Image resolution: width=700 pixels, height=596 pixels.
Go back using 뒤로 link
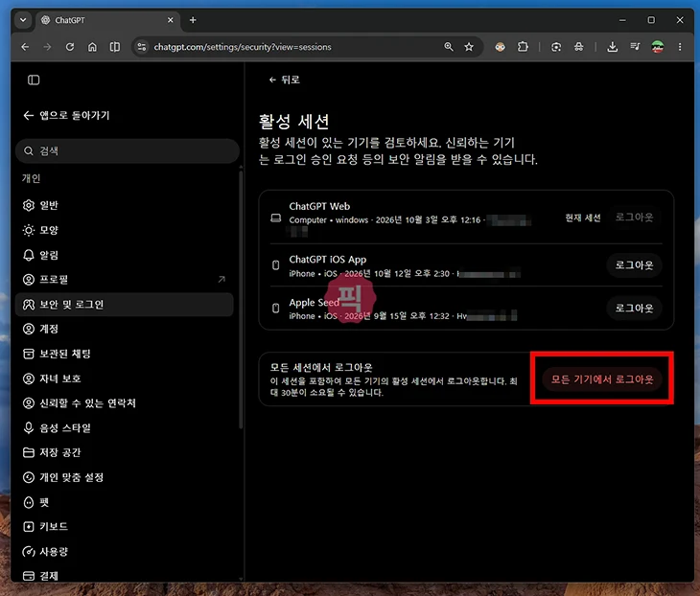285,80
